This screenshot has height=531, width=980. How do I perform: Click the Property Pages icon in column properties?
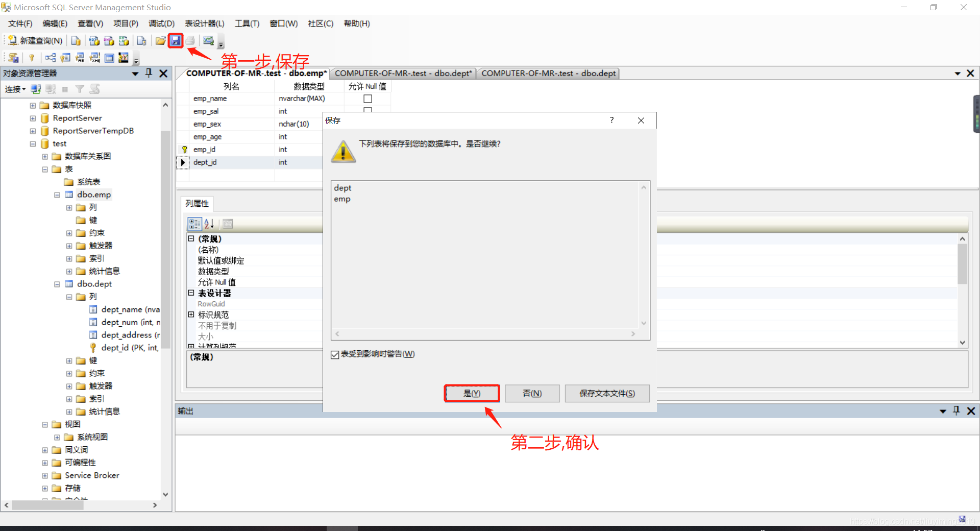tap(228, 224)
